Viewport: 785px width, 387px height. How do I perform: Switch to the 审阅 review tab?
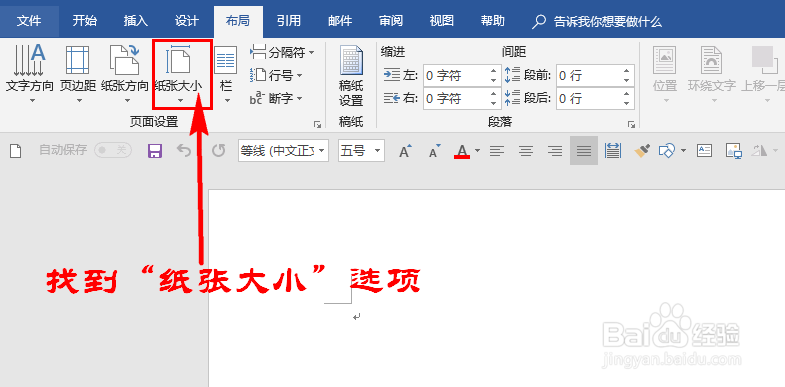tap(391, 21)
